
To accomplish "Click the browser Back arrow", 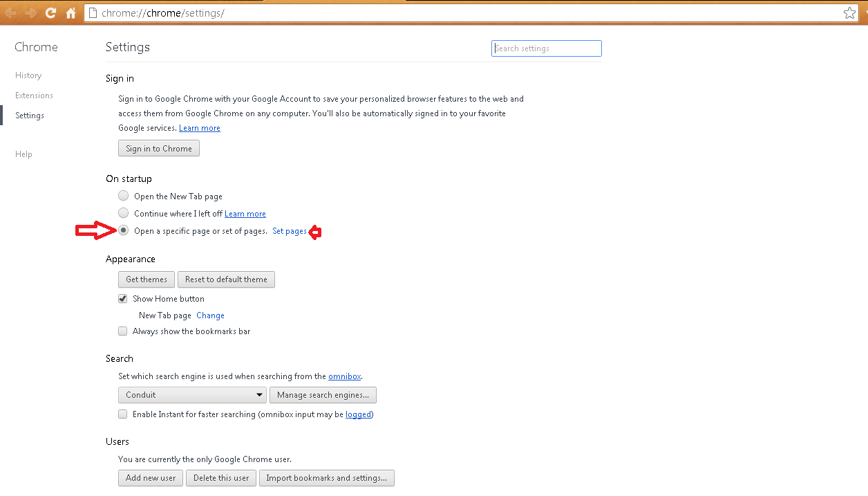I will 10,12.
